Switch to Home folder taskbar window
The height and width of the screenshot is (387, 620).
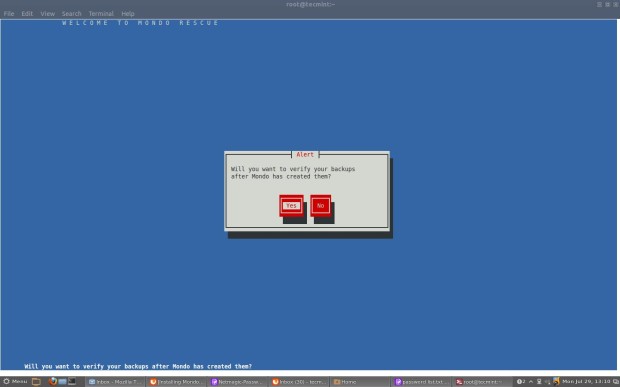[x=360, y=382]
